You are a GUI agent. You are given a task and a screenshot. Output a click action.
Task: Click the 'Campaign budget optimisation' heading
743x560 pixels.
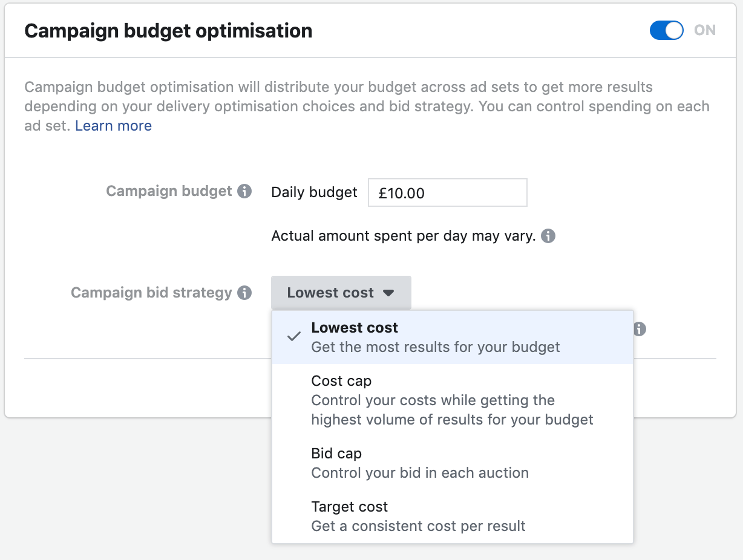click(168, 30)
